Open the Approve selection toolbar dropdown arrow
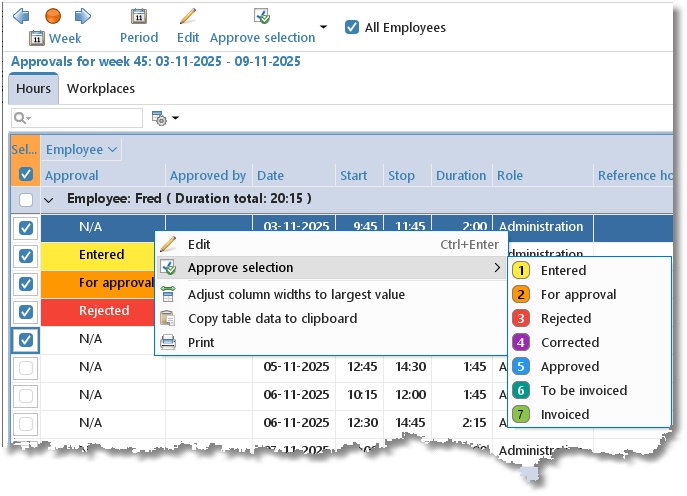Viewport: 687px width, 496px height. tap(323, 27)
